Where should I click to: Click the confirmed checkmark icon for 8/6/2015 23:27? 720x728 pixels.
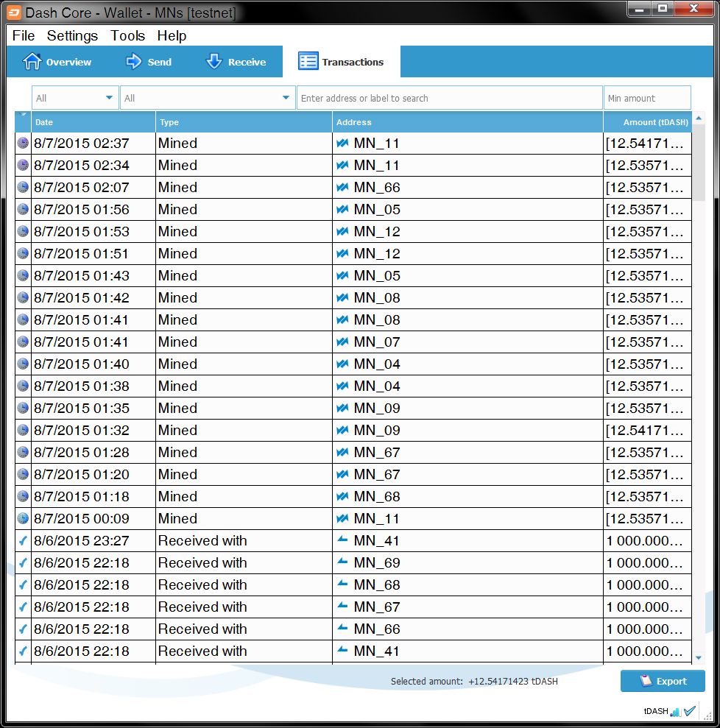click(23, 540)
